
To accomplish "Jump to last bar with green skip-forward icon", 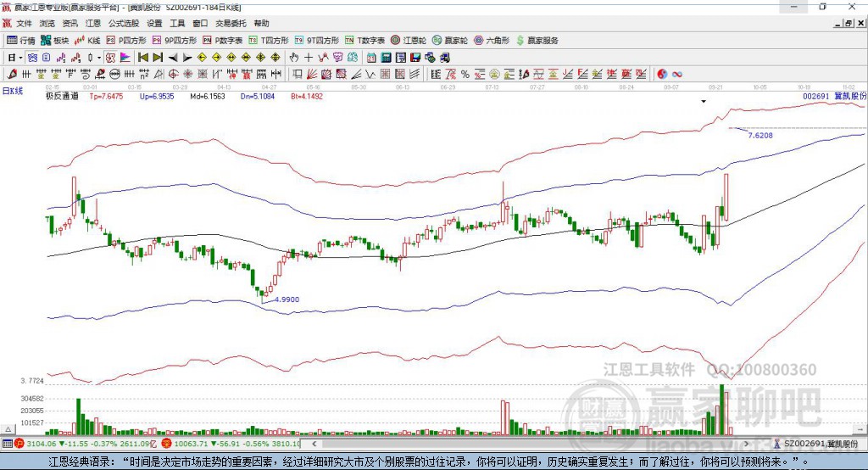I will 158,58.
